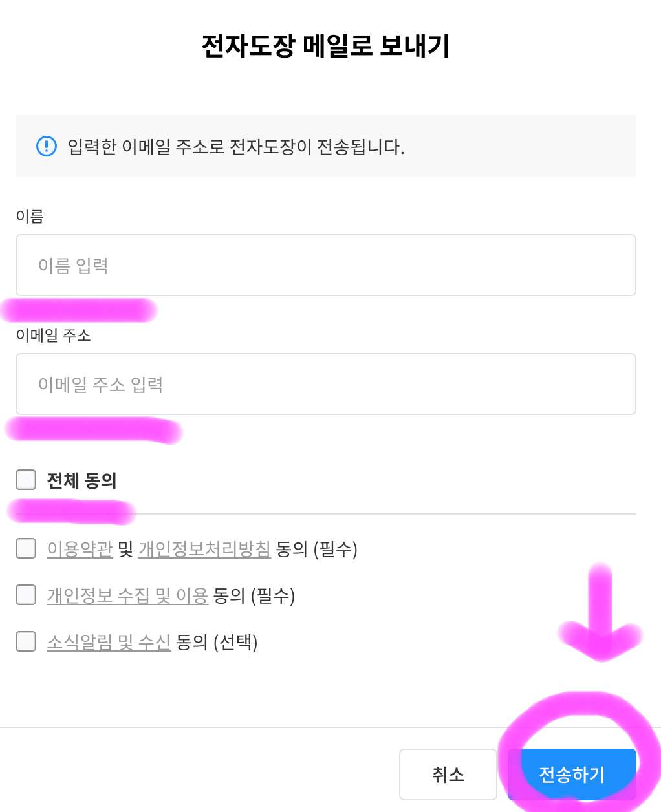The height and width of the screenshot is (812, 661).
Task: Toggle the optional 소식알림 및 수신 consent
Action: (25, 641)
